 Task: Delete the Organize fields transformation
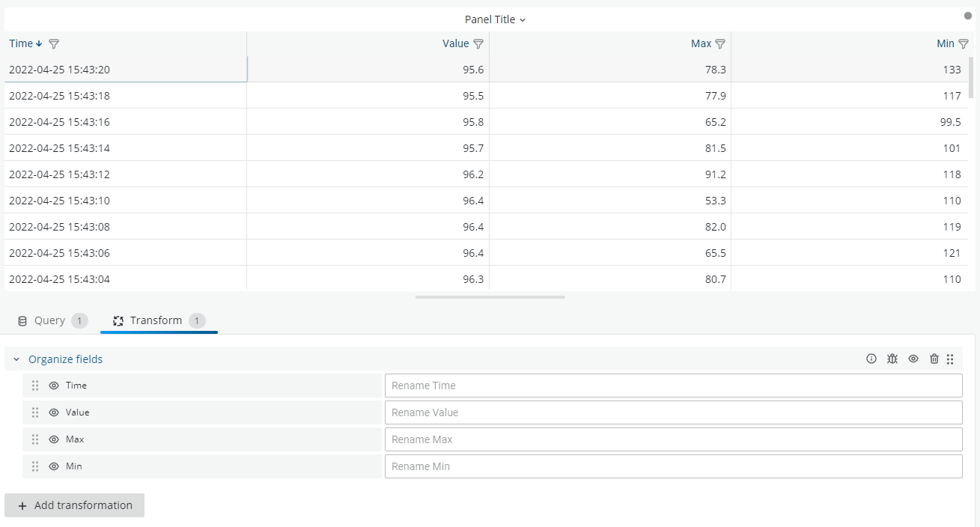[934, 359]
